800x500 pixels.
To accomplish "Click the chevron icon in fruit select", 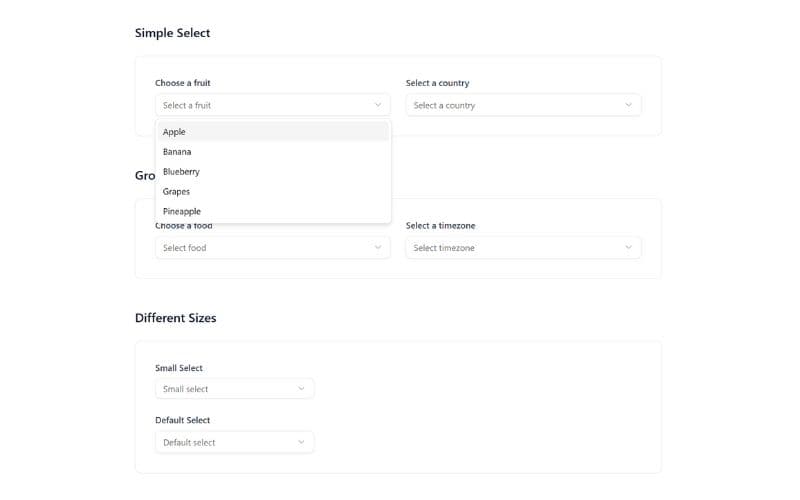I will point(378,105).
